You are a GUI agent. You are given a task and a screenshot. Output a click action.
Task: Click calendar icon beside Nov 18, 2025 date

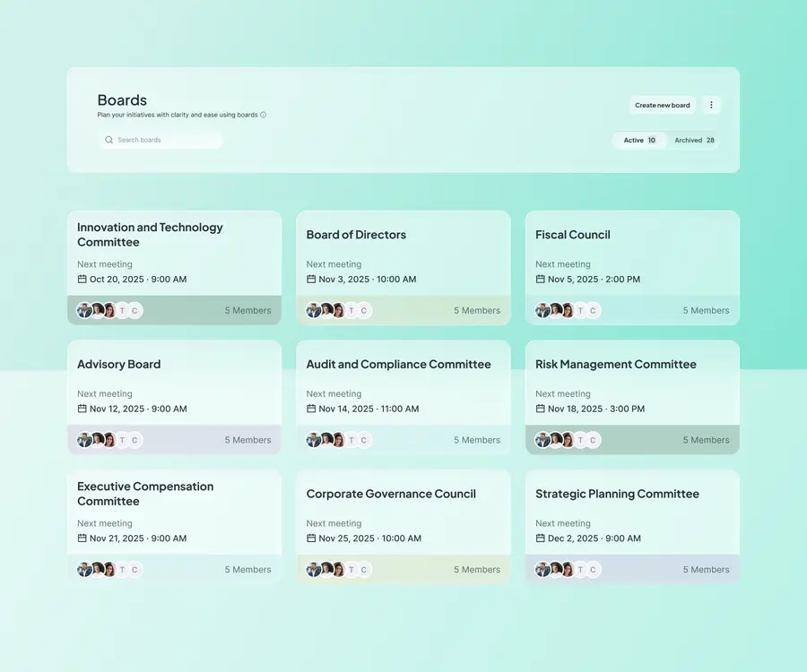540,409
